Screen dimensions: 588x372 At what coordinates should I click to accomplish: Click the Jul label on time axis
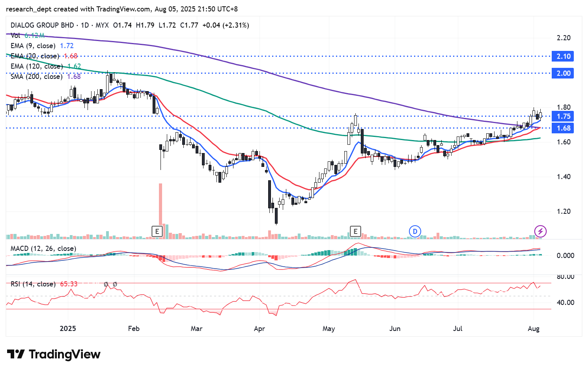click(457, 329)
